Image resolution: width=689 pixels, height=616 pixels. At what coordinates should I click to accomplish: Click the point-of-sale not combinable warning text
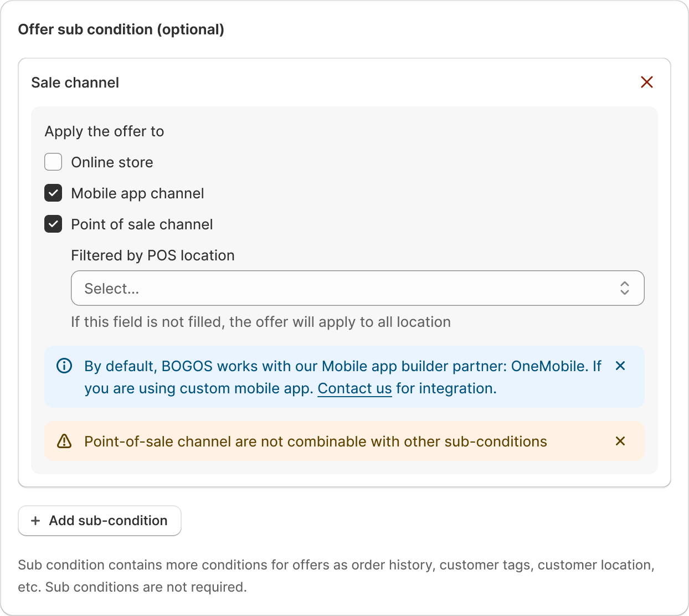coord(315,442)
